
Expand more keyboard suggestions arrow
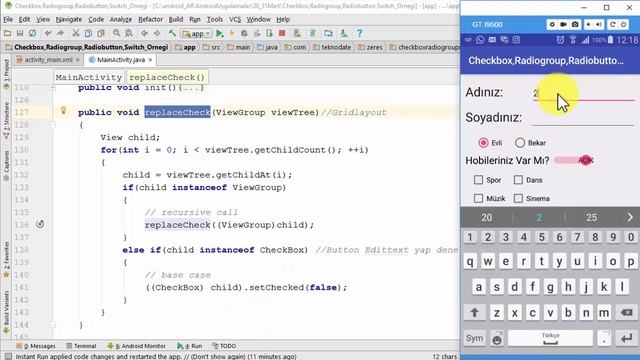pos(630,217)
